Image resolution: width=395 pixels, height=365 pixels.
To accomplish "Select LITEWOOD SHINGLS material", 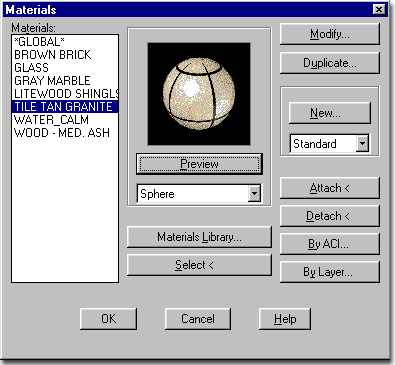I will coord(65,94).
